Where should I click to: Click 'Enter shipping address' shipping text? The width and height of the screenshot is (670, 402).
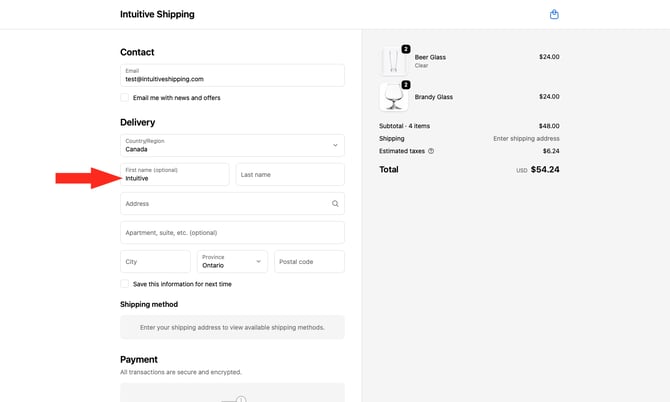point(526,138)
